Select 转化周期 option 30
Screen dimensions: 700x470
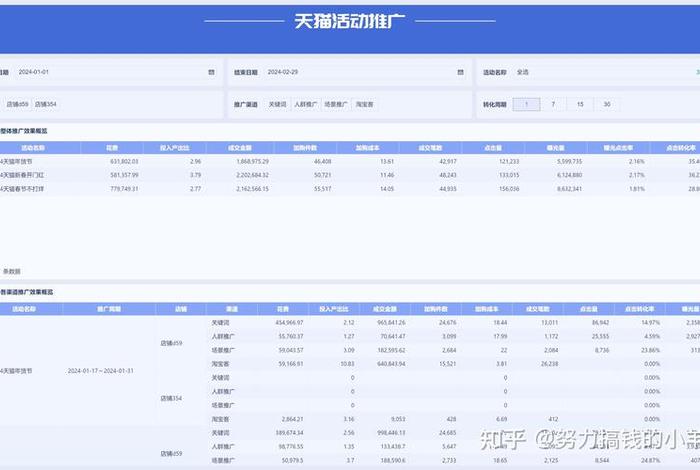pos(607,104)
